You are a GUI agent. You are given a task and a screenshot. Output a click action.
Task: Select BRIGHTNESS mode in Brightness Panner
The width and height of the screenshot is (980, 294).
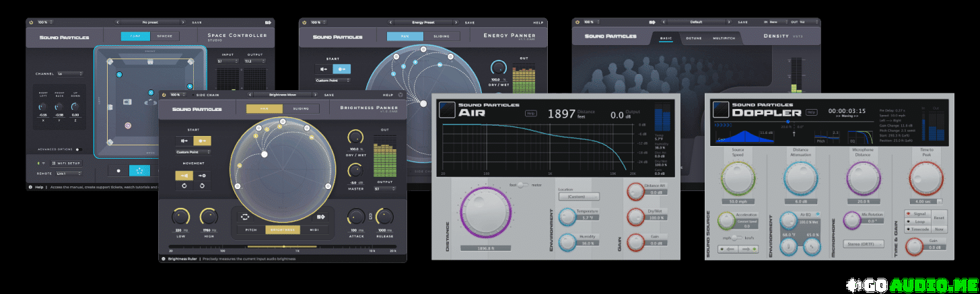tap(281, 229)
